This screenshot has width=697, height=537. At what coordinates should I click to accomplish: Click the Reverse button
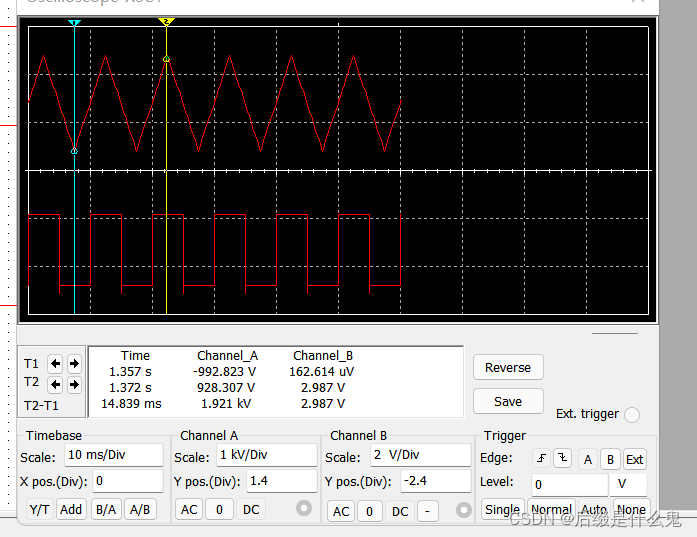(x=508, y=367)
